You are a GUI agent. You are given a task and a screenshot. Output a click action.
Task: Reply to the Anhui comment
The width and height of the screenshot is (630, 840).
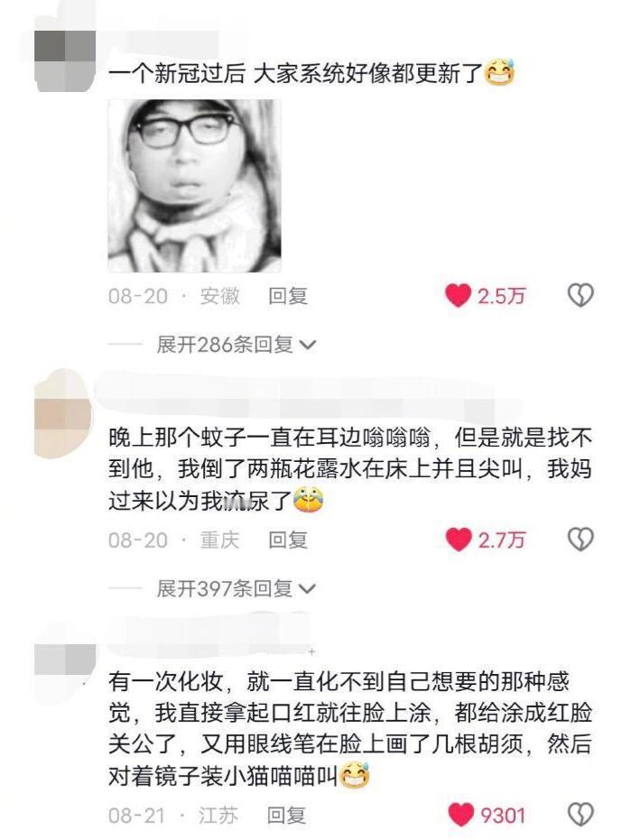(x=288, y=296)
